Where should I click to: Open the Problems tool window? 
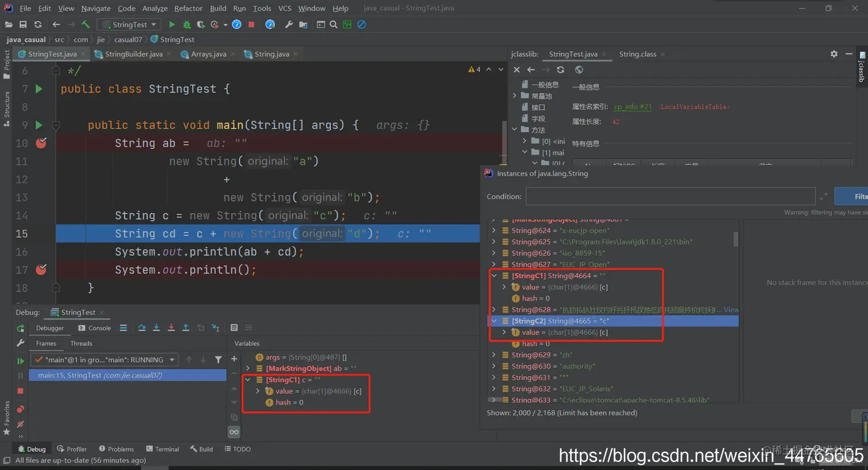pos(116,449)
